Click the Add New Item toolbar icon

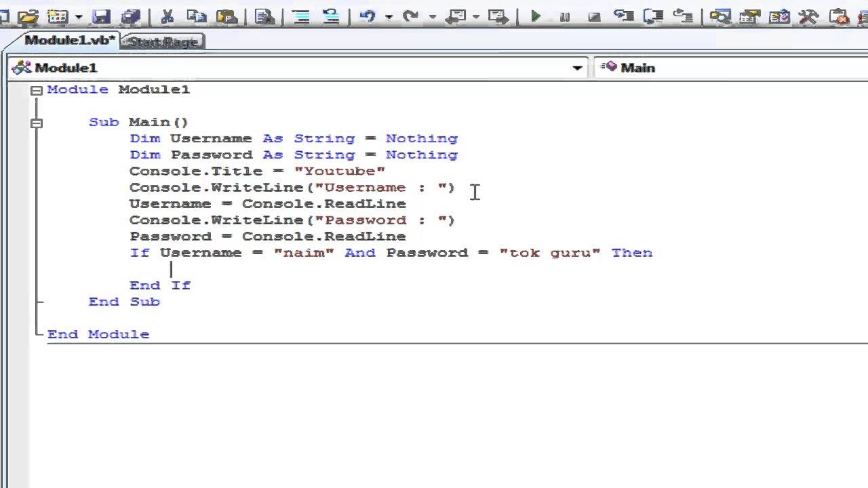[58, 16]
